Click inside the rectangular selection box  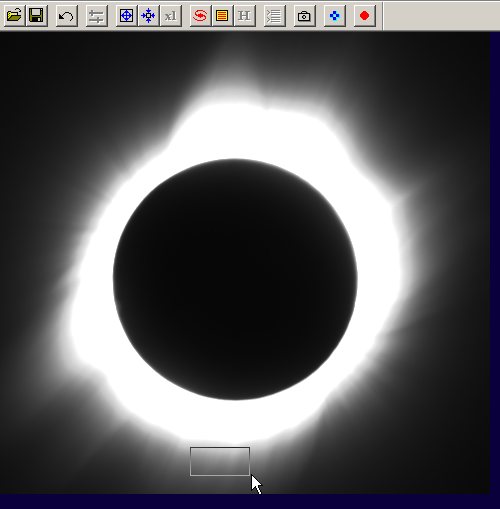(x=220, y=461)
